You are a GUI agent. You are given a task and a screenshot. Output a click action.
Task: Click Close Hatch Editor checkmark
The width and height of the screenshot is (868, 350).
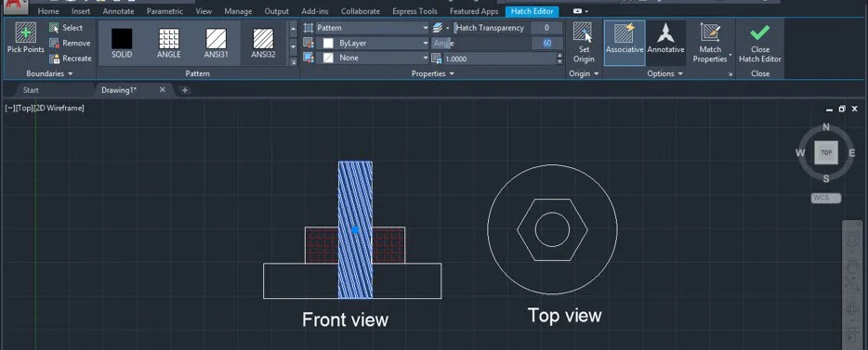[x=759, y=43]
